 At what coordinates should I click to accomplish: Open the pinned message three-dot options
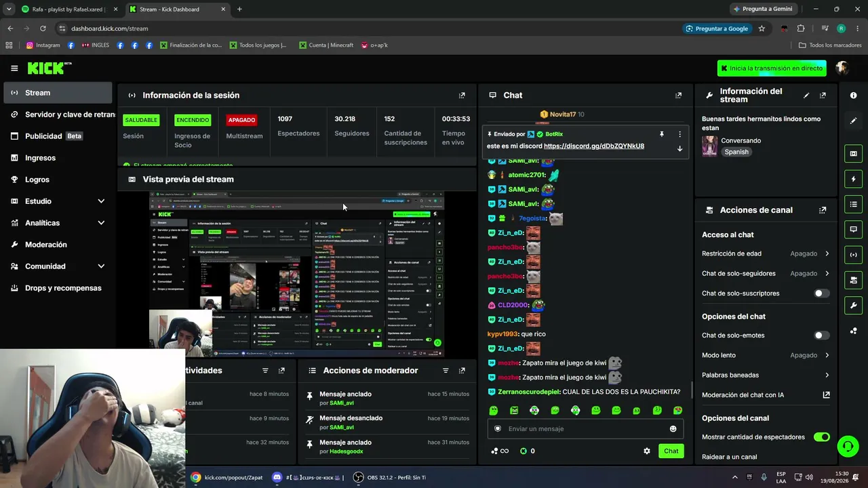coord(679,134)
